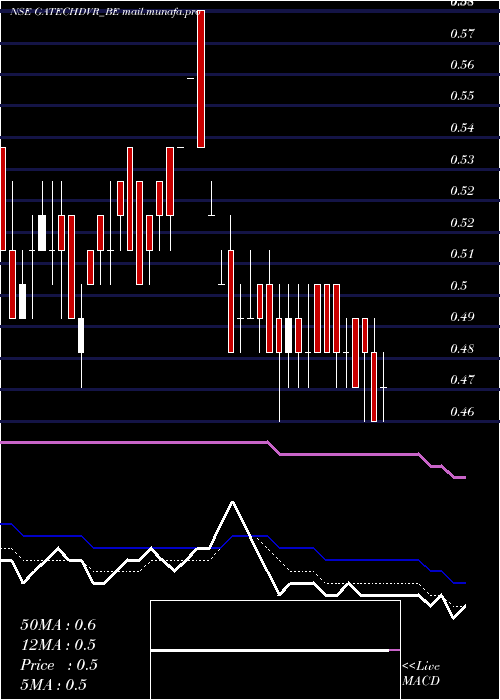The width and height of the screenshot is (500, 700).
Task: Click the 0.56 price axis label
Action: click(462, 65)
